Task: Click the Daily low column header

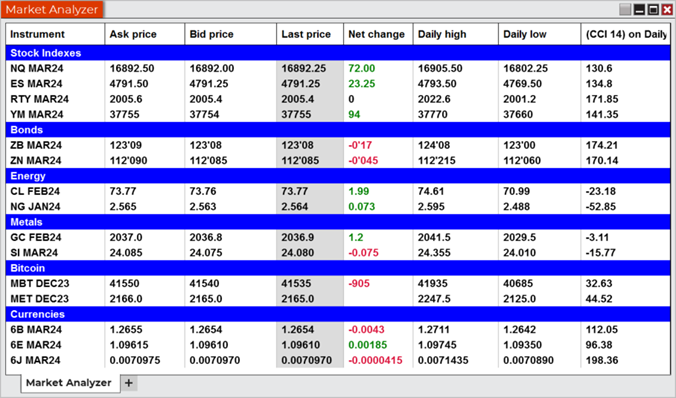Action: coord(539,34)
